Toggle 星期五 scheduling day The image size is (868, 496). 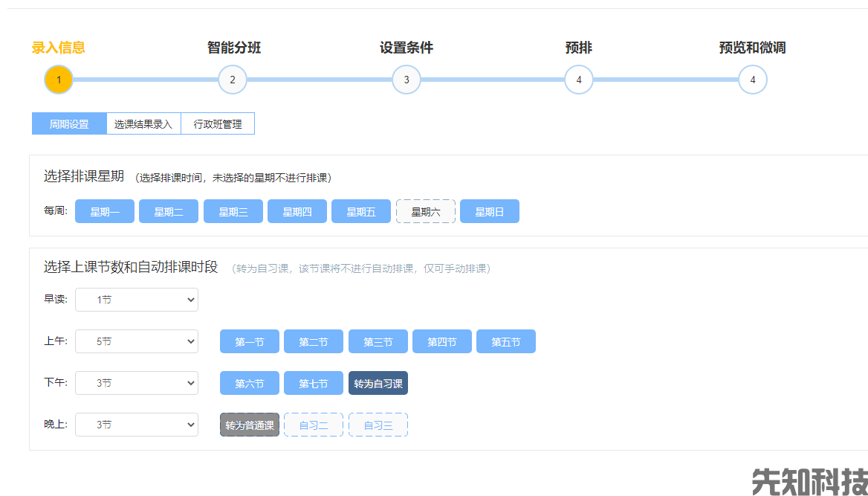pyautogui.click(x=361, y=212)
